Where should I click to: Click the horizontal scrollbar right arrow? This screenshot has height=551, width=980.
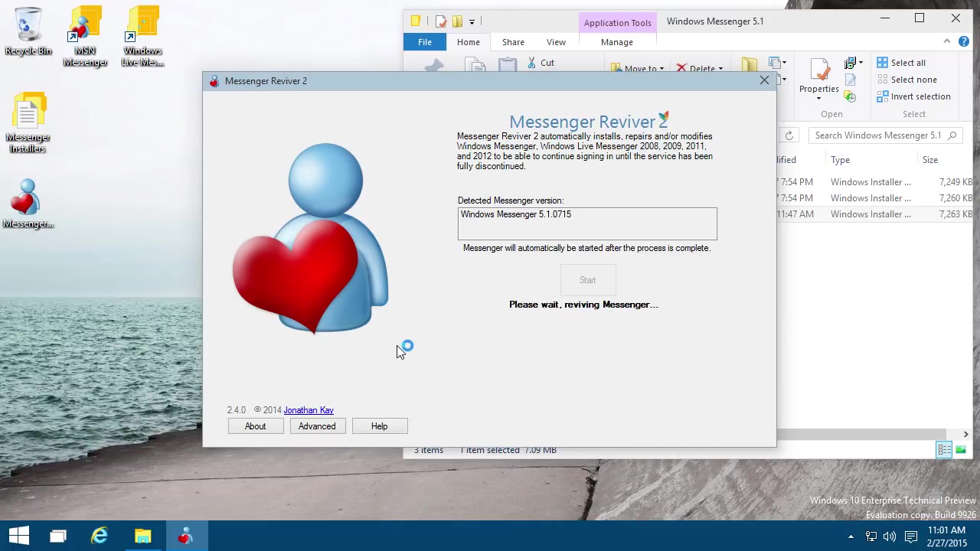coord(965,435)
